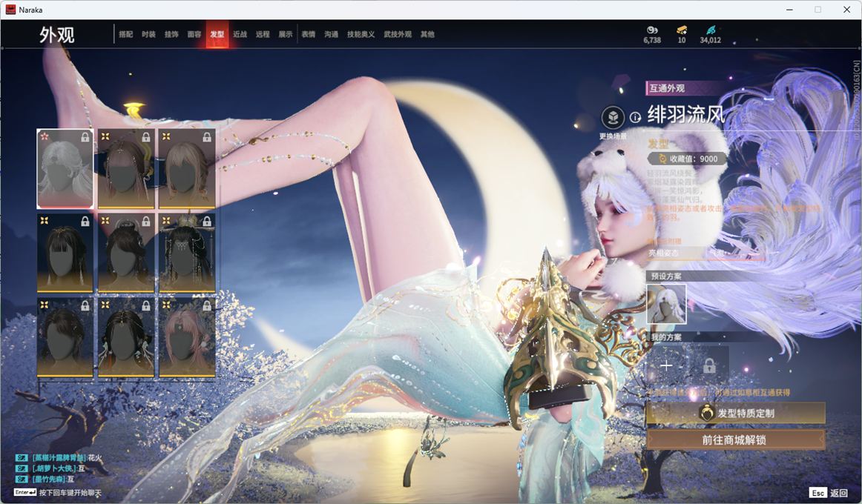Screen dimensions: 862x504
Task: Click the silver coin currency icon
Action: (x=652, y=30)
